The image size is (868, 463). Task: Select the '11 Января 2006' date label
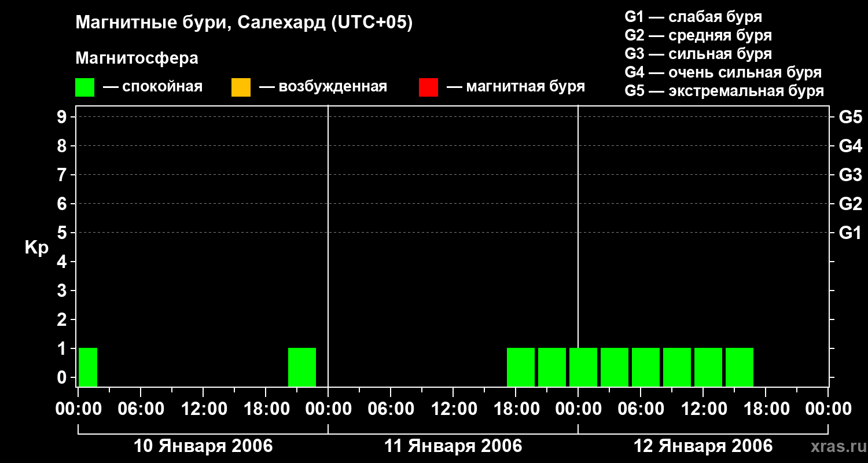453,446
